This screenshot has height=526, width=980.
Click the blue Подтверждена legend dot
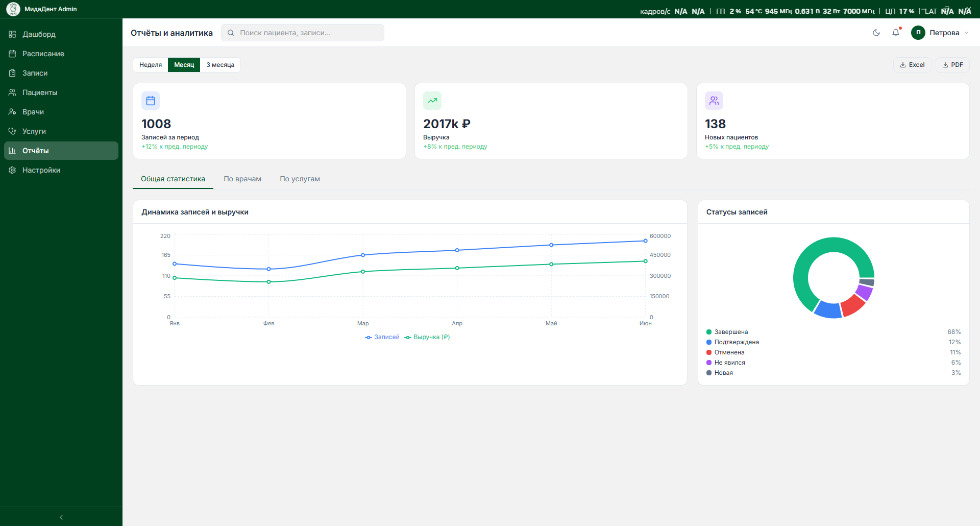709,342
